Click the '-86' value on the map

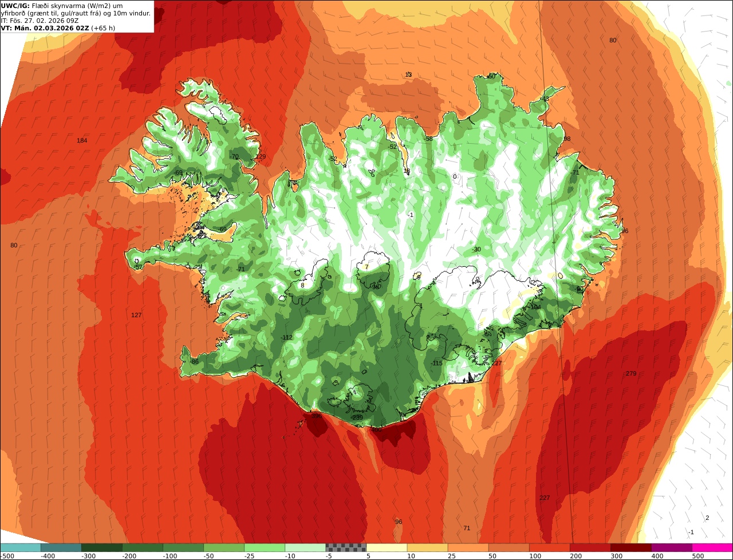[x=194, y=362]
